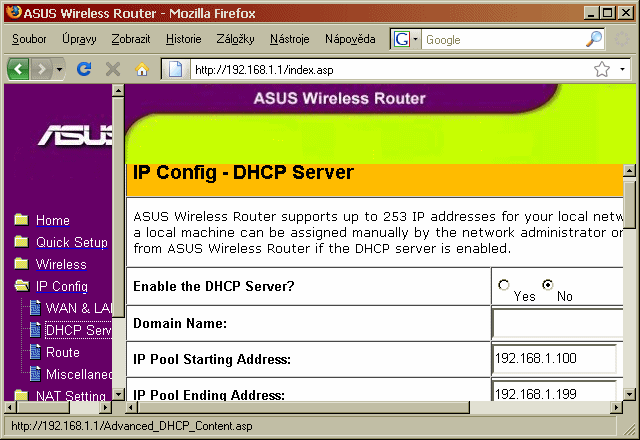The width and height of the screenshot is (640, 440).
Task: Minimize the Firefox window
Action: click(x=591, y=13)
